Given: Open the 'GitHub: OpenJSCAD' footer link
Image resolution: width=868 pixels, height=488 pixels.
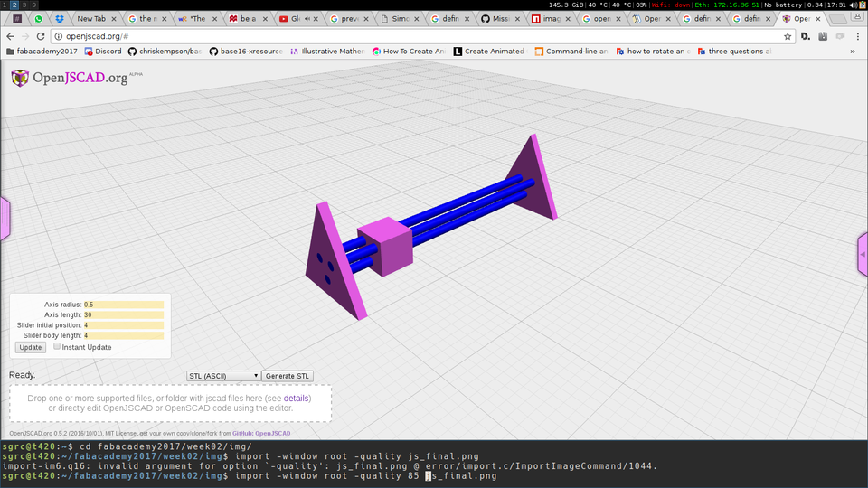Looking at the screenshot, I should pyautogui.click(x=261, y=433).
